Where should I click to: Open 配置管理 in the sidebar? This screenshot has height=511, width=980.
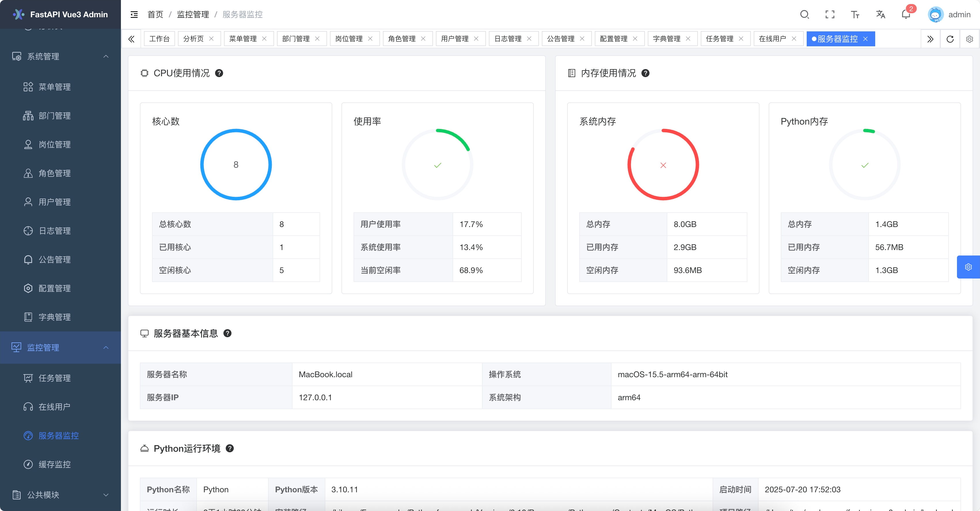60,288
